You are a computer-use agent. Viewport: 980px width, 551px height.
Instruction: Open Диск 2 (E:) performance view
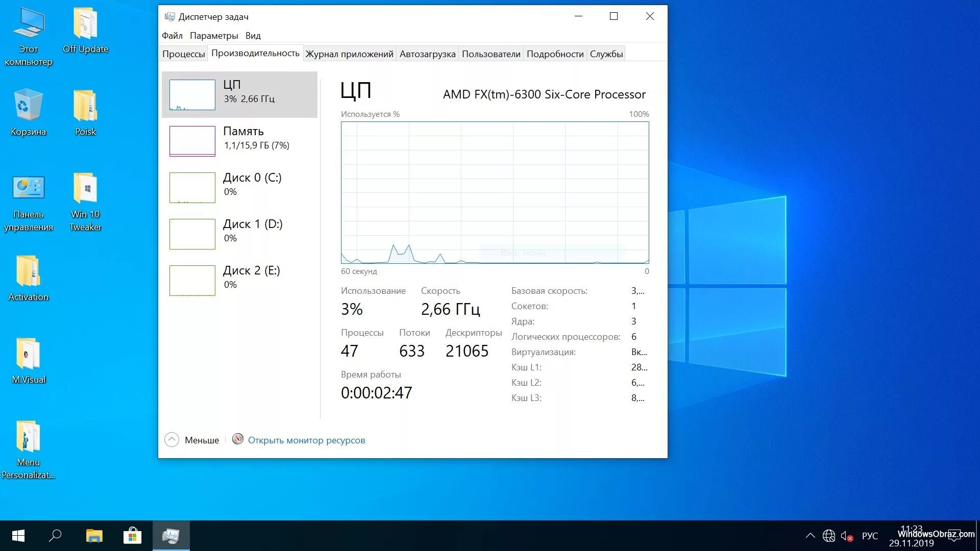tap(192, 280)
